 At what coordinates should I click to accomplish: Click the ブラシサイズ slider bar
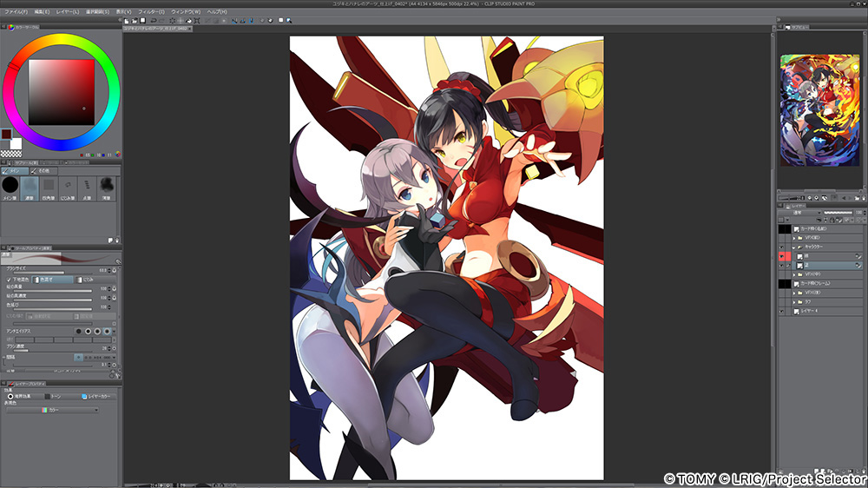53,273
